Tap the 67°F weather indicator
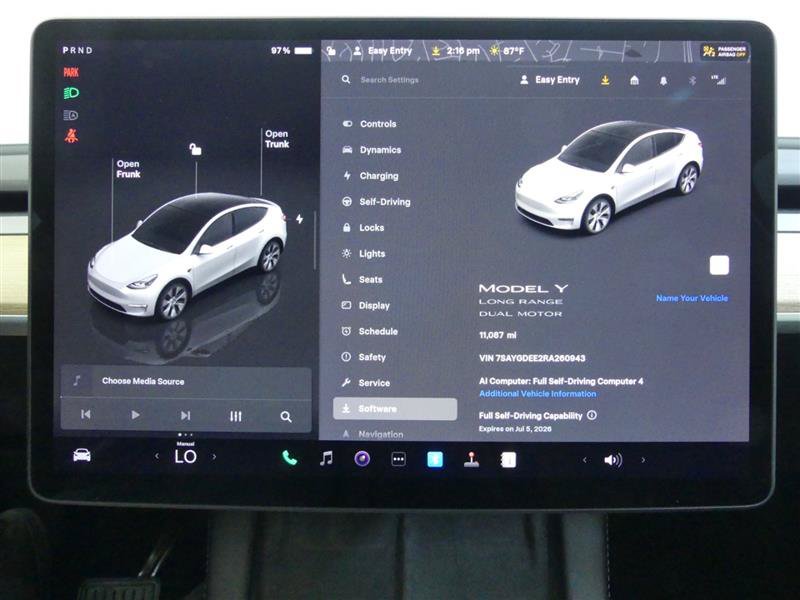The image size is (800, 600). click(507, 51)
